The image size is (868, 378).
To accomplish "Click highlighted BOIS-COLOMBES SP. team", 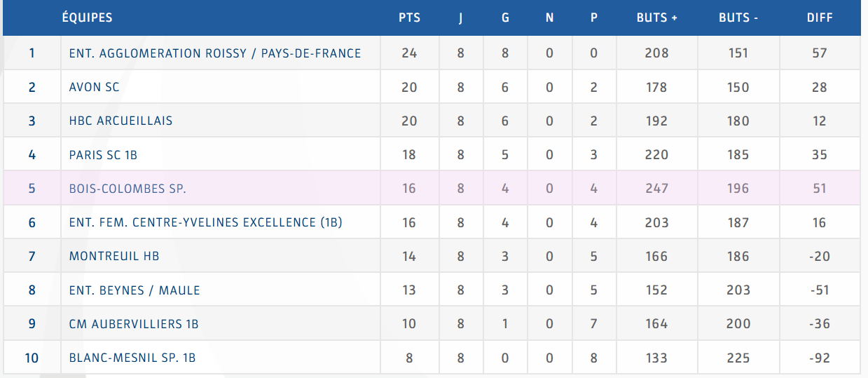I will point(128,189).
